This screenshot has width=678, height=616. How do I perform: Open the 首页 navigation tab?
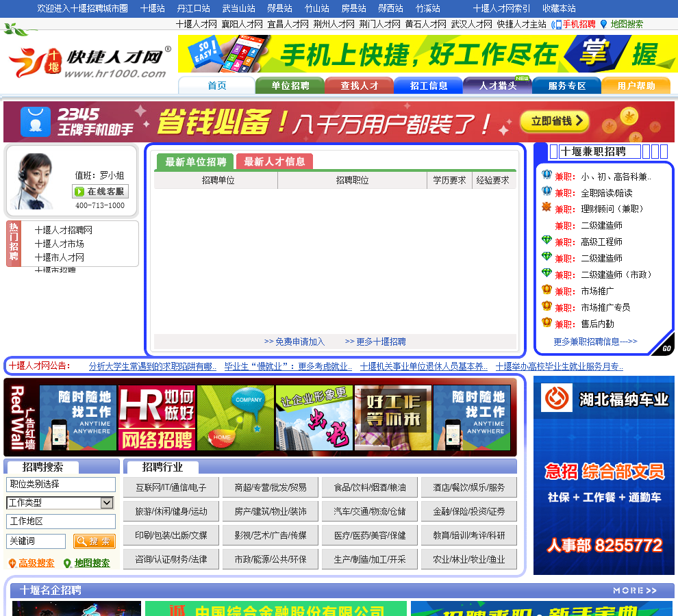216,86
